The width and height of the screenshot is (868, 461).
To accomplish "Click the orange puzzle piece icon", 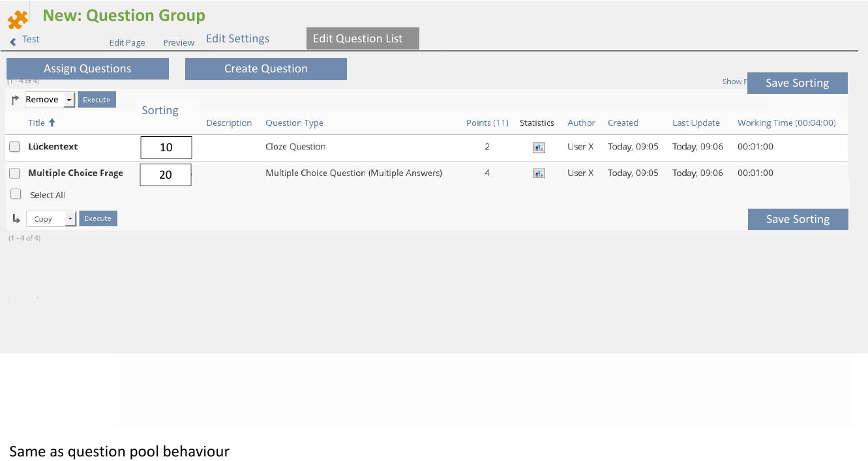I will point(18,20).
